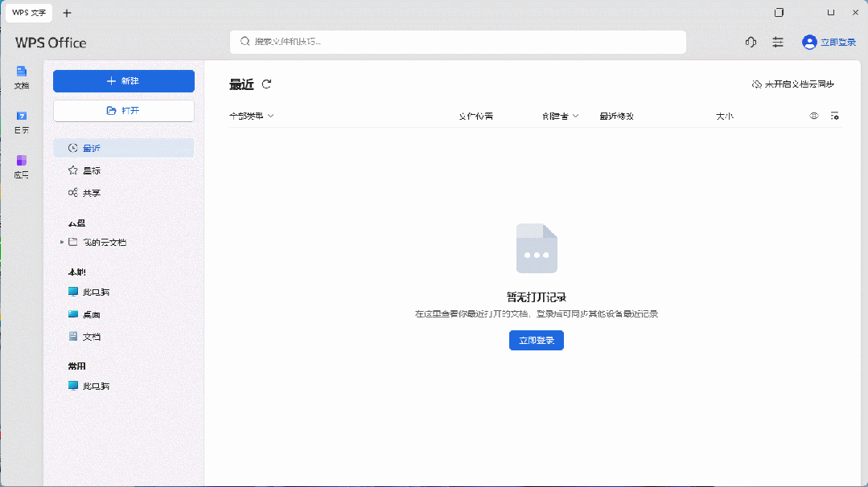This screenshot has width=868, height=487.
Task: Open the 文档 section in left rail
Action: (22, 77)
